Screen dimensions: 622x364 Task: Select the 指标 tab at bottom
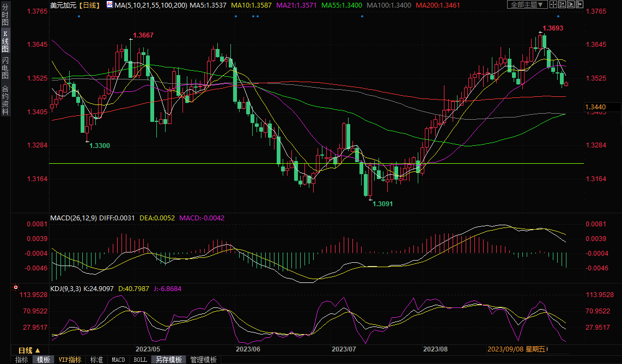[21, 360]
